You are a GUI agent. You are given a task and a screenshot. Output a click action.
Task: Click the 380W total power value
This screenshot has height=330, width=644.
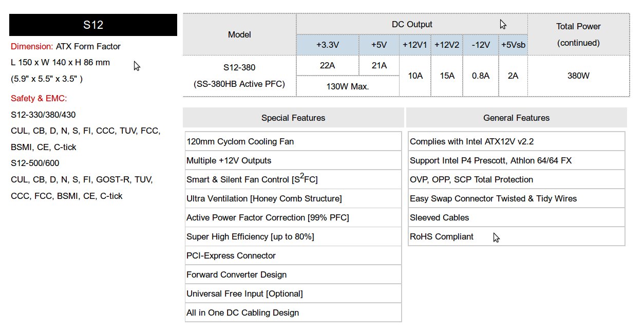click(x=578, y=76)
